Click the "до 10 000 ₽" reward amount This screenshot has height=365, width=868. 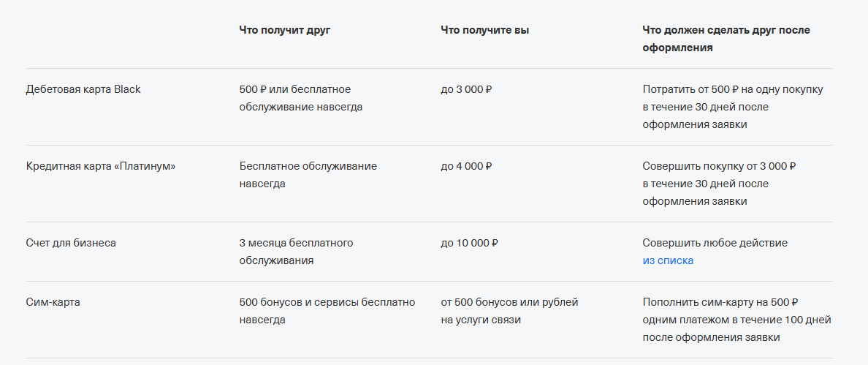click(469, 243)
